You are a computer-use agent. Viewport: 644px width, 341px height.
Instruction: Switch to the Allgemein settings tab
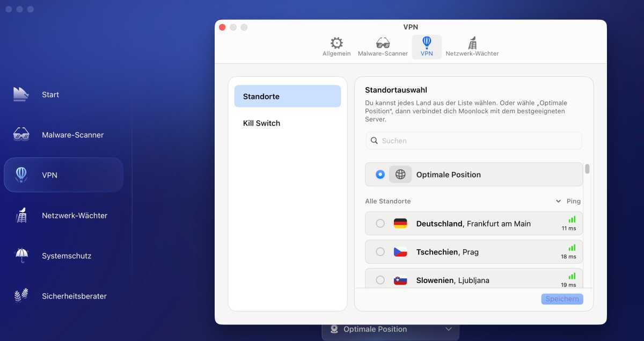click(336, 46)
